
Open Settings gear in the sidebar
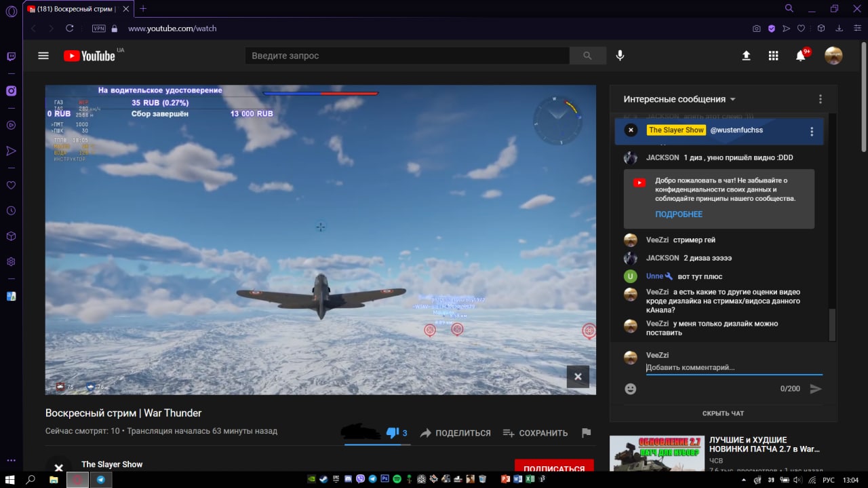11,261
